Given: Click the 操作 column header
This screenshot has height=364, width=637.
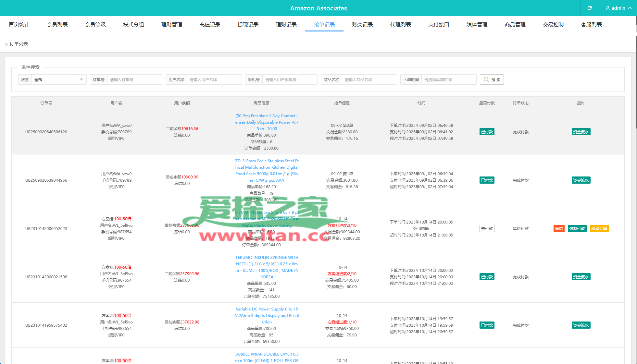Looking at the screenshot, I should (x=581, y=103).
